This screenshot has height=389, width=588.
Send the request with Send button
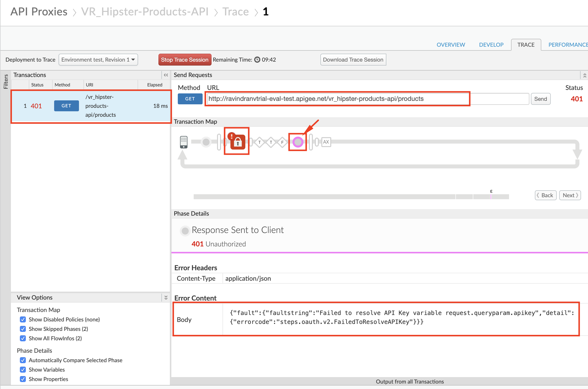[541, 99]
